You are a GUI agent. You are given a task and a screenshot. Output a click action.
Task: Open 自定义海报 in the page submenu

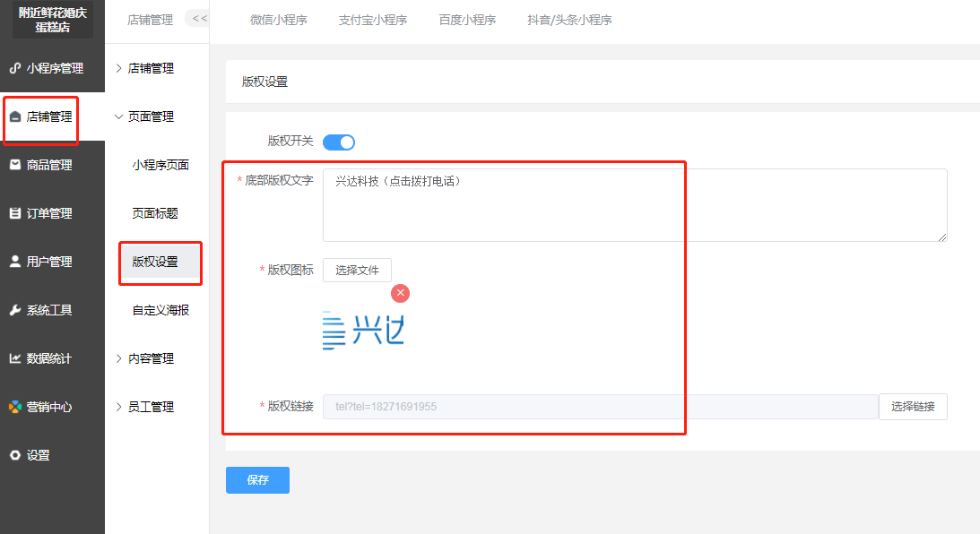[160, 310]
